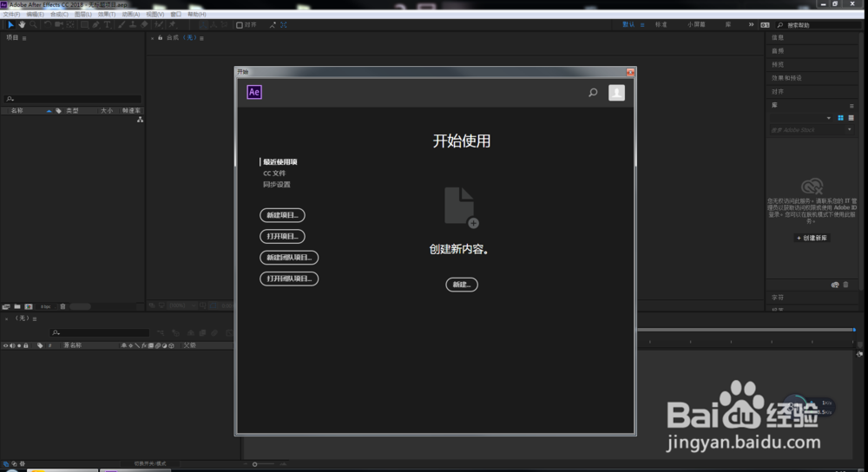Screen dimensions: 868x472
Task: Switch to 标准 workspace tab
Action: (661, 25)
